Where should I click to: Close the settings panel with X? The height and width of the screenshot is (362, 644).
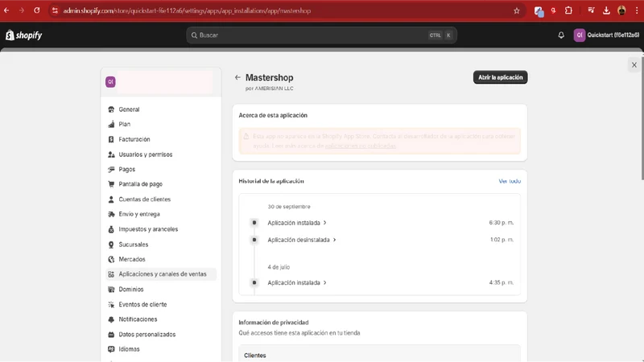pos(634,65)
